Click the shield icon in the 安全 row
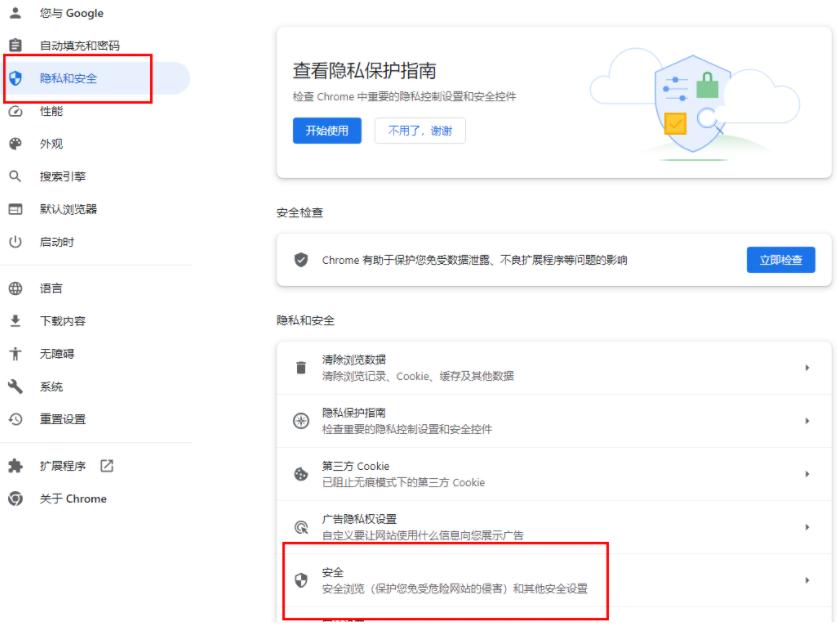838x629 pixels. (x=301, y=580)
